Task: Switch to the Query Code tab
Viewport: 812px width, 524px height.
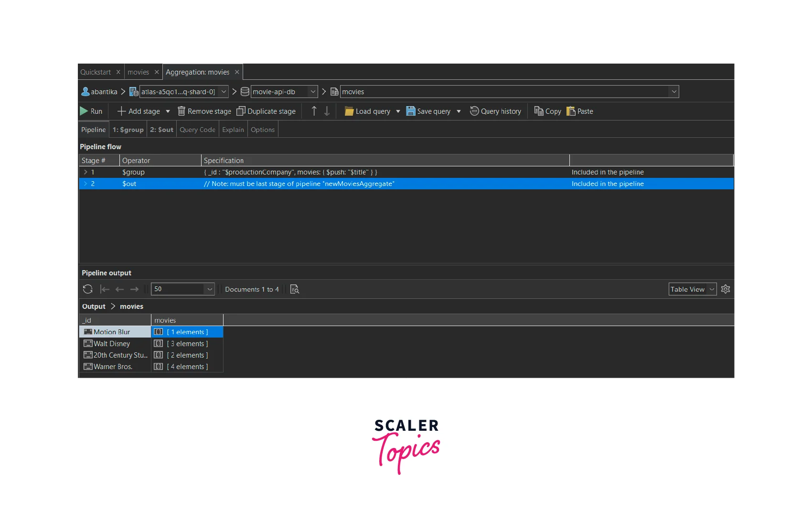Action: tap(197, 130)
